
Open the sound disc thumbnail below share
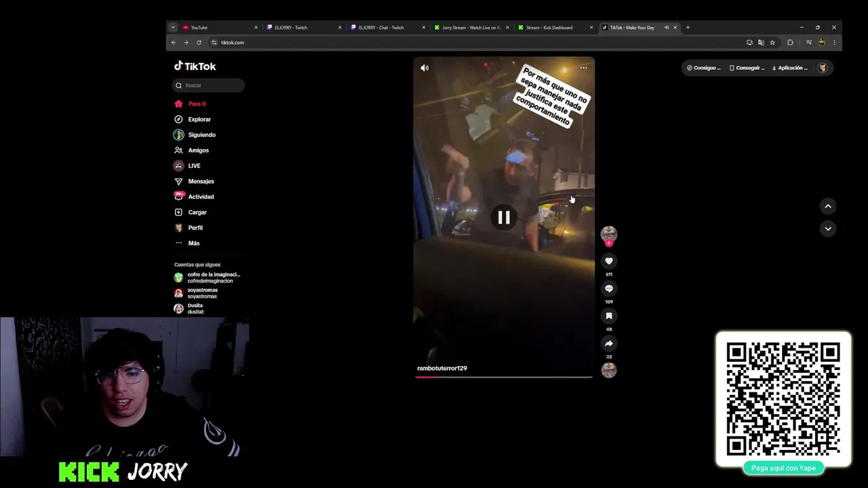pyautogui.click(x=609, y=370)
